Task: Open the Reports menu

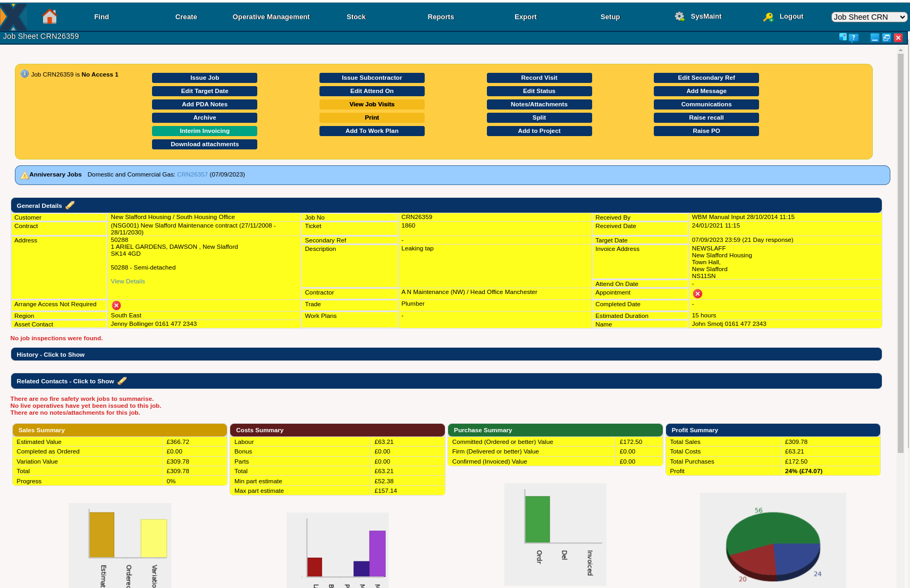Action: pyautogui.click(x=441, y=17)
